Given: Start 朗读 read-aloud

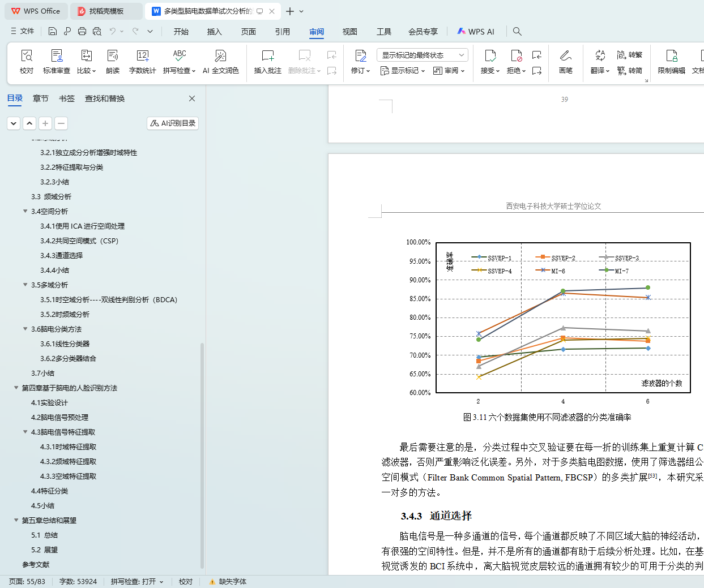Looking at the screenshot, I should pos(113,62).
